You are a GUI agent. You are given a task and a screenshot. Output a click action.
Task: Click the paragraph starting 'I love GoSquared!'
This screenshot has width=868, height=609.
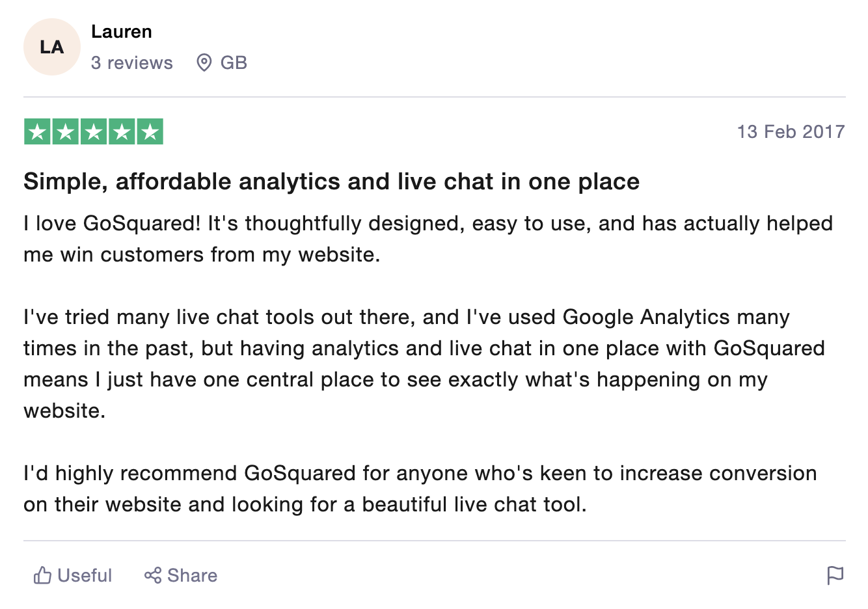point(428,239)
